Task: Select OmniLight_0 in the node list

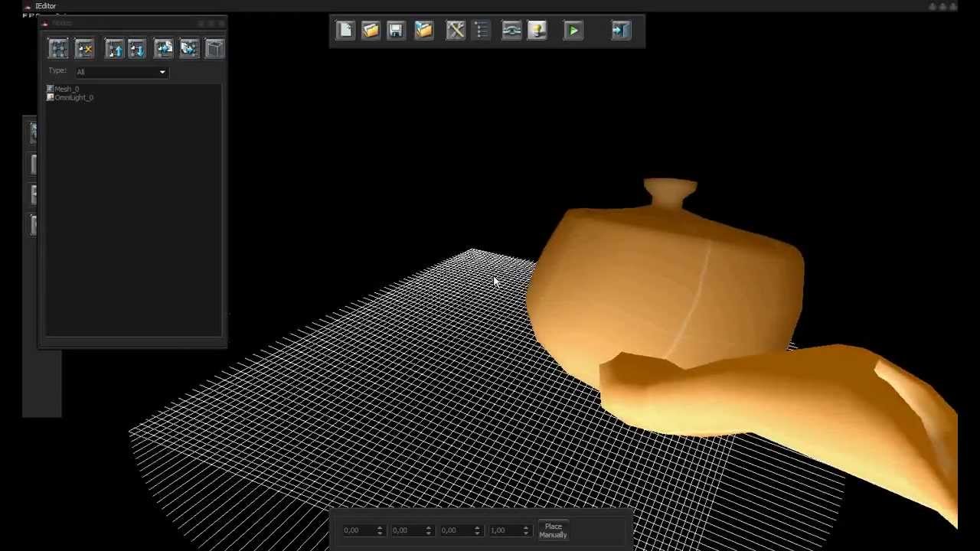Action: (70, 97)
